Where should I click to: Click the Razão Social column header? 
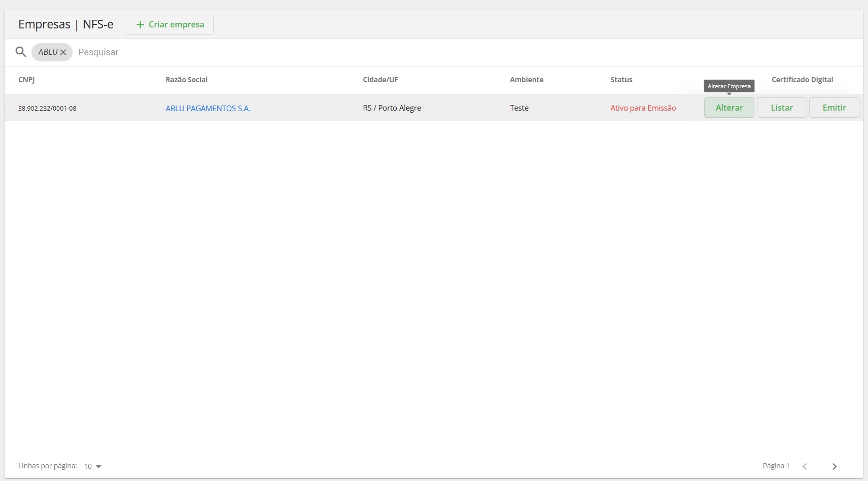click(187, 80)
